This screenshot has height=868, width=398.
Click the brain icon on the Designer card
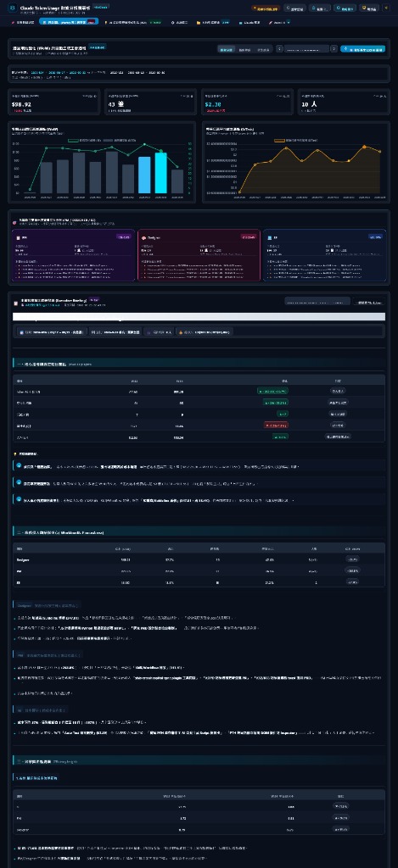tap(143, 237)
